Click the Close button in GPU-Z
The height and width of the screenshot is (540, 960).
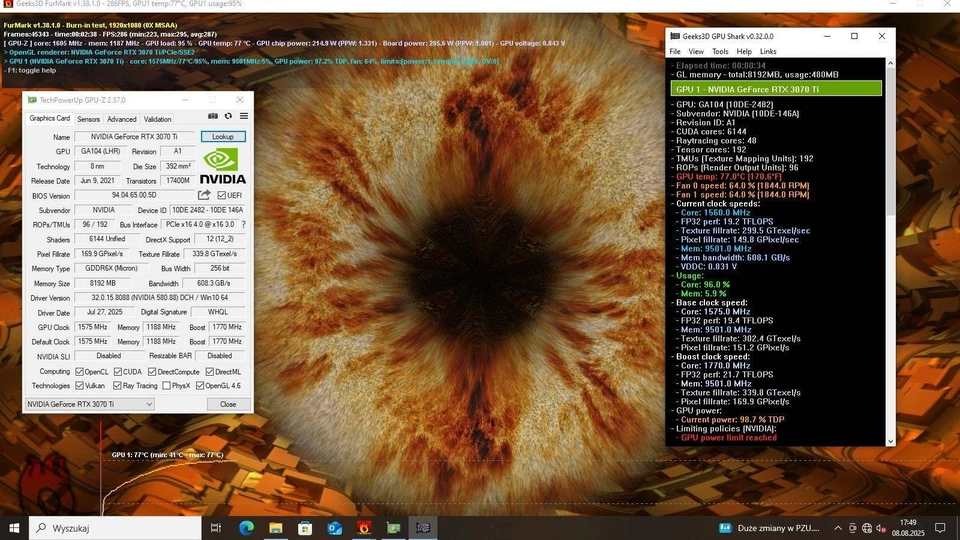coord(228,404)
